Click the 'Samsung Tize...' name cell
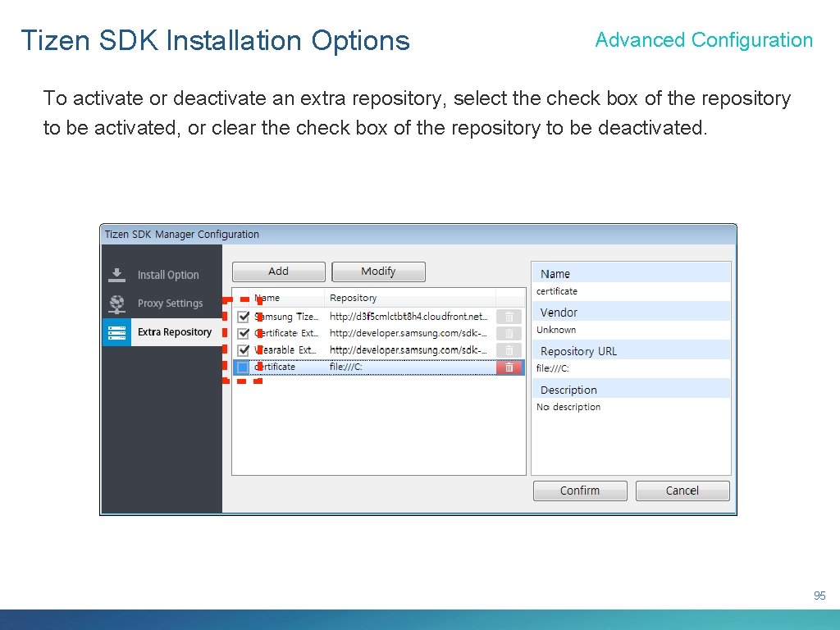Screen dimensions: 840x630 tap(286, 317)
